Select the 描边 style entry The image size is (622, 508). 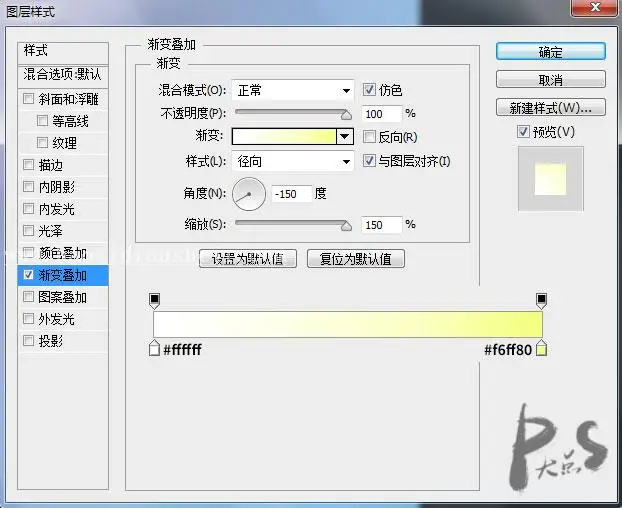point(51,165)
